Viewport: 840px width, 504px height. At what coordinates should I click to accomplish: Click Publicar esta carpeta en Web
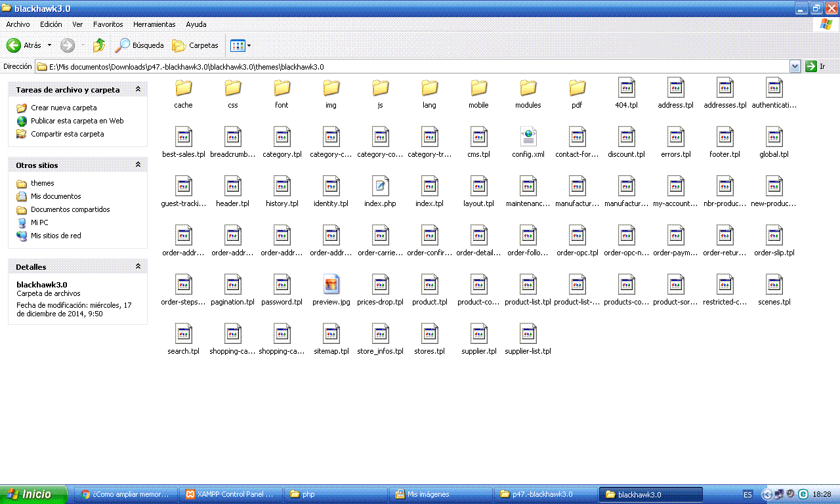coord(77,121)
